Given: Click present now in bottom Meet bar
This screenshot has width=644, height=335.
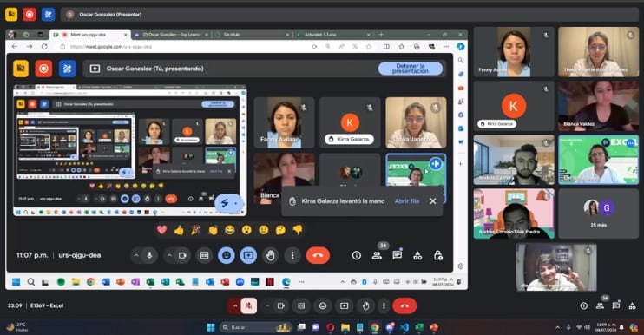Looking at the screenshot, I should [x=345, y=305].
